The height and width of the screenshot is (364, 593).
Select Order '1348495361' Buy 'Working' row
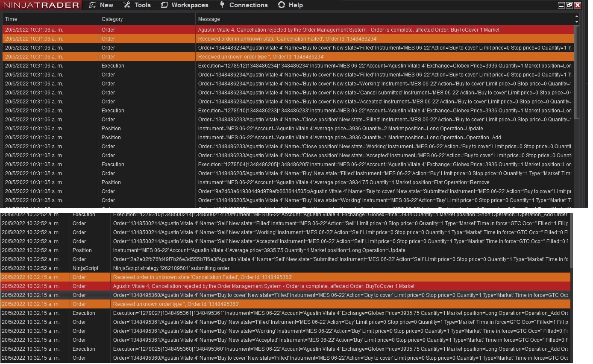[x=285, y=331]
